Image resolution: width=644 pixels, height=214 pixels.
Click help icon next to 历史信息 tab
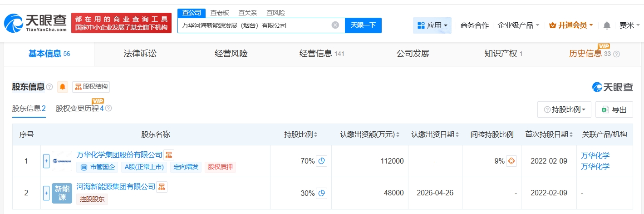[x=616, y=54]
